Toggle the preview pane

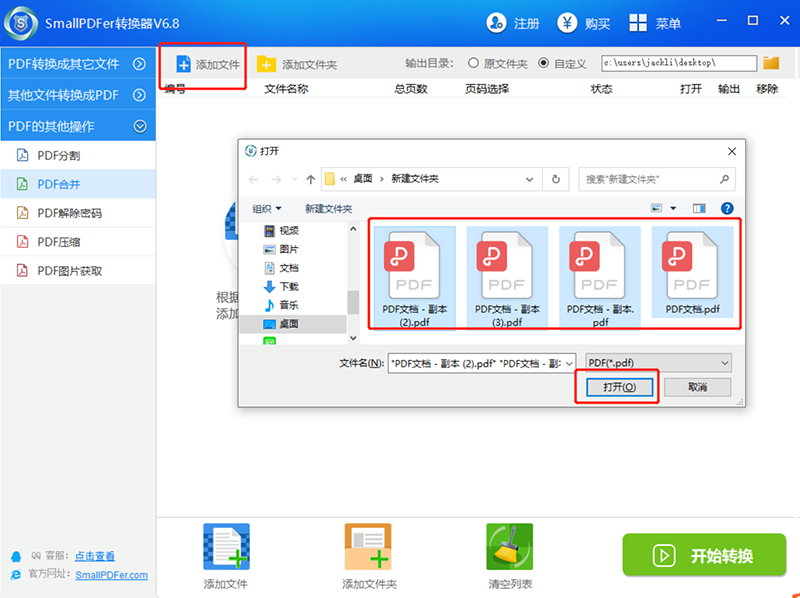[699, 208]
